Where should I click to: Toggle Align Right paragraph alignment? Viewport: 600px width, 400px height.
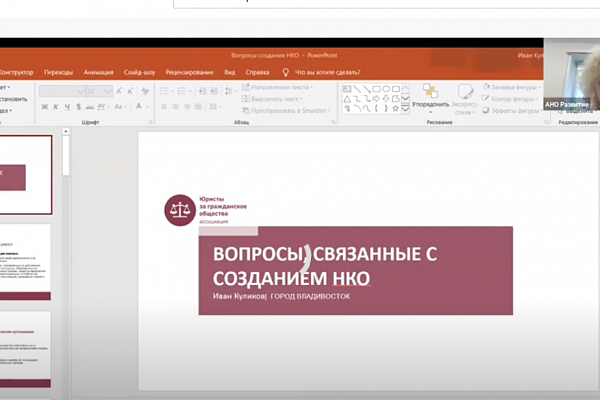(x=187, y=107)
